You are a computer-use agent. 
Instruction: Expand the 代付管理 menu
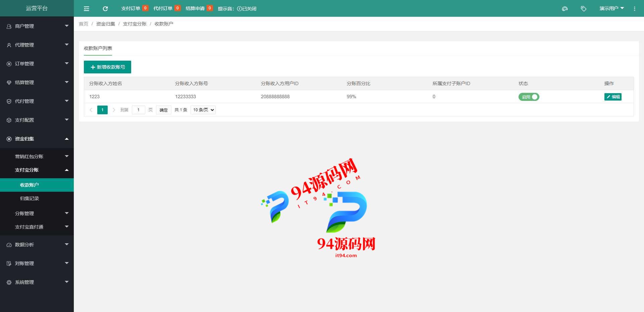(x=37, y=101)
